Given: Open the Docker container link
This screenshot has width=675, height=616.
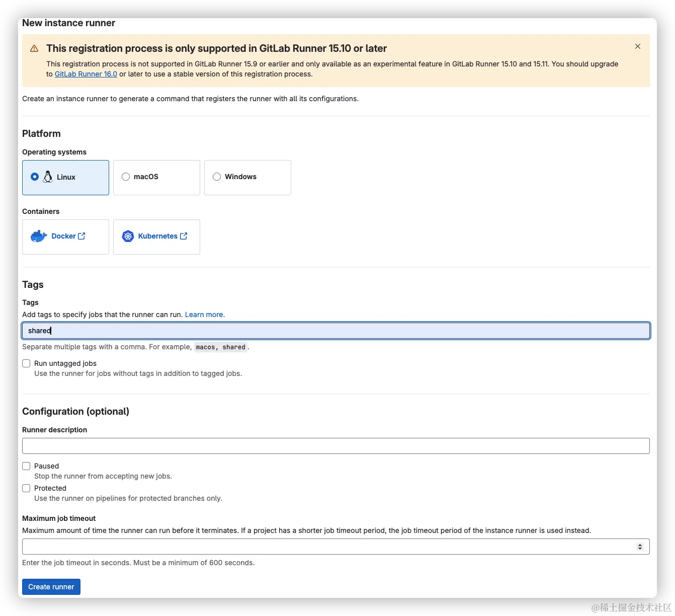Looking at the screenshot, I should point(64,236).
